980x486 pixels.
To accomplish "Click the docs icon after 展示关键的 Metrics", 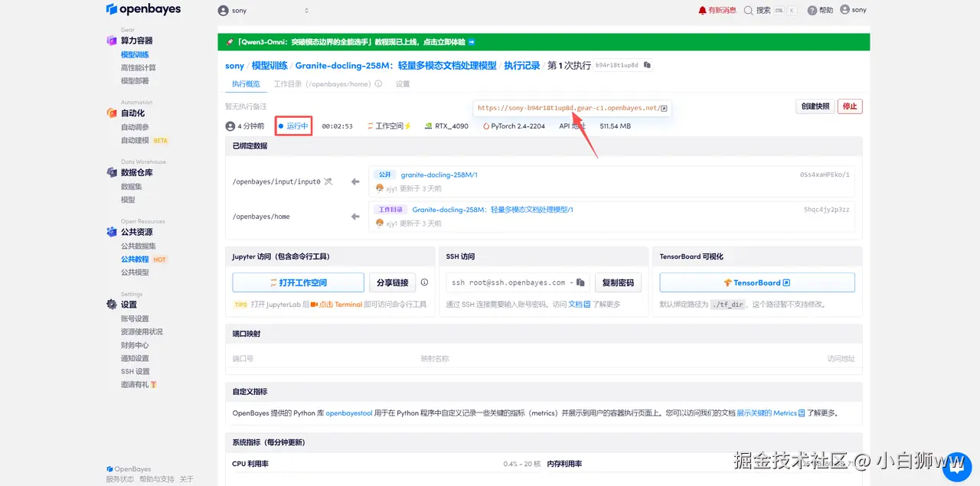I will (x=802, y=413).
